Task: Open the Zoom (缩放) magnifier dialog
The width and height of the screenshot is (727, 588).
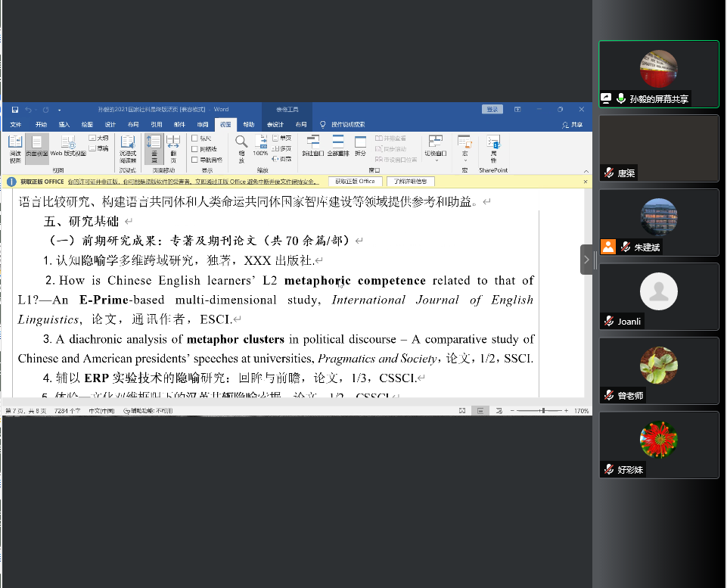Action: [241, 148]
